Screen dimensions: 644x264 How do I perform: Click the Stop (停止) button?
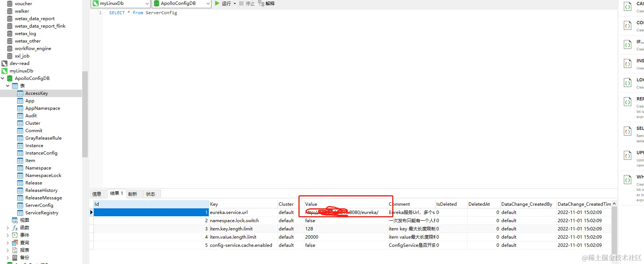pos(247,3)
